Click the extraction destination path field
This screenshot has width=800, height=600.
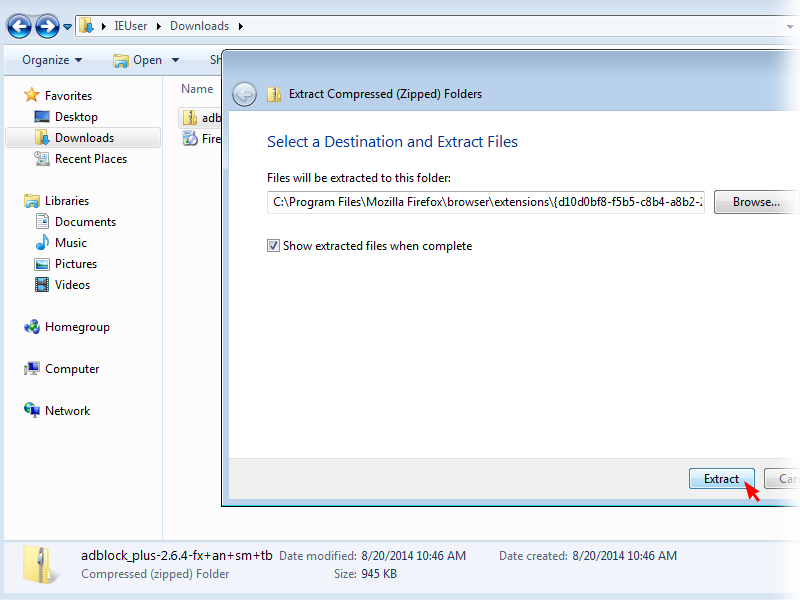tap(486, 202)
